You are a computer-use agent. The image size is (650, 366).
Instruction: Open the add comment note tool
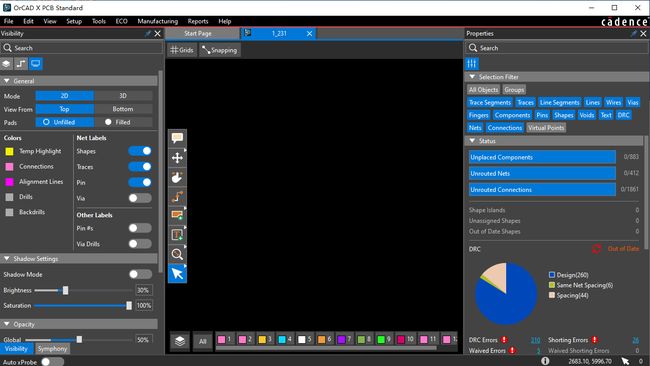177,138
